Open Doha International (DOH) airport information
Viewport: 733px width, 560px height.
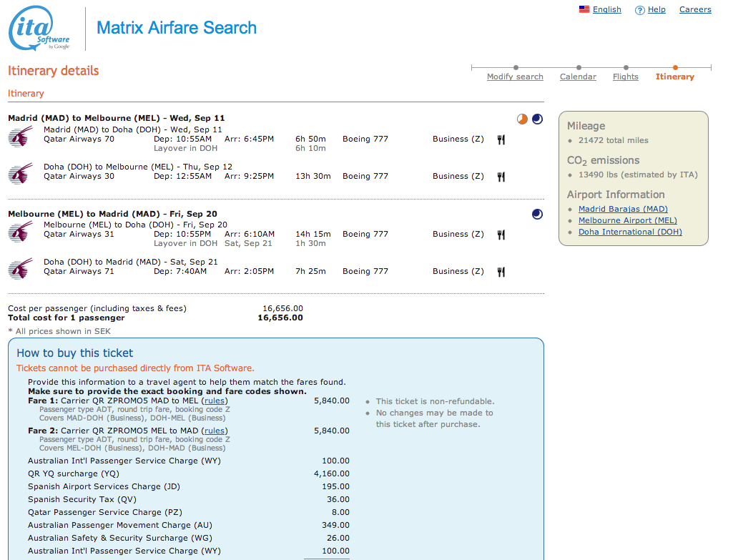630,232
